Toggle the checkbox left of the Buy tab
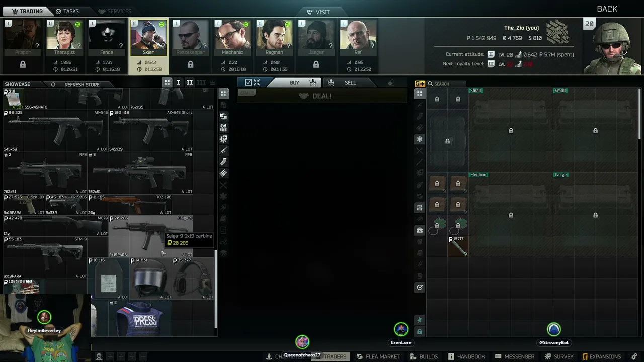This screenshot has height=362, width=644. (248, 83)
